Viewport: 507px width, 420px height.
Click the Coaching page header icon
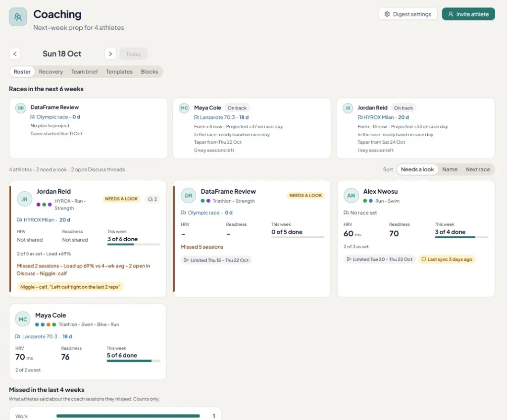pos(18,17)
